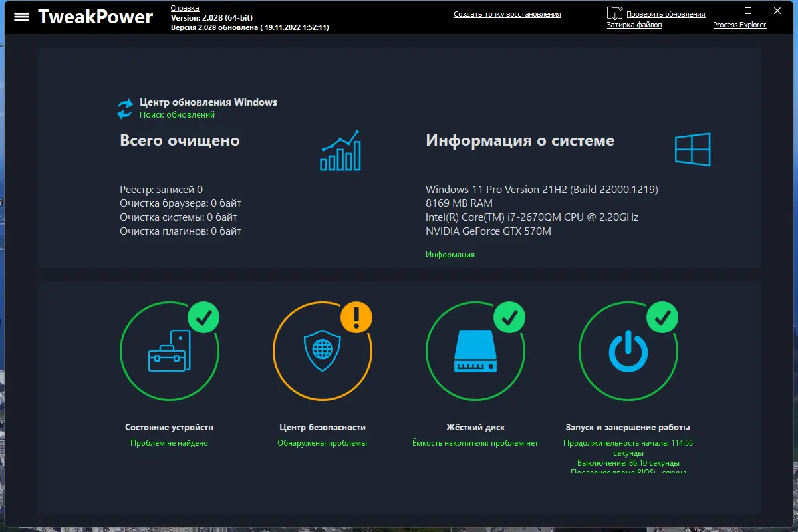
Task: Click Очистка системы: 0 байт line
Action: [x=178, y=217]
